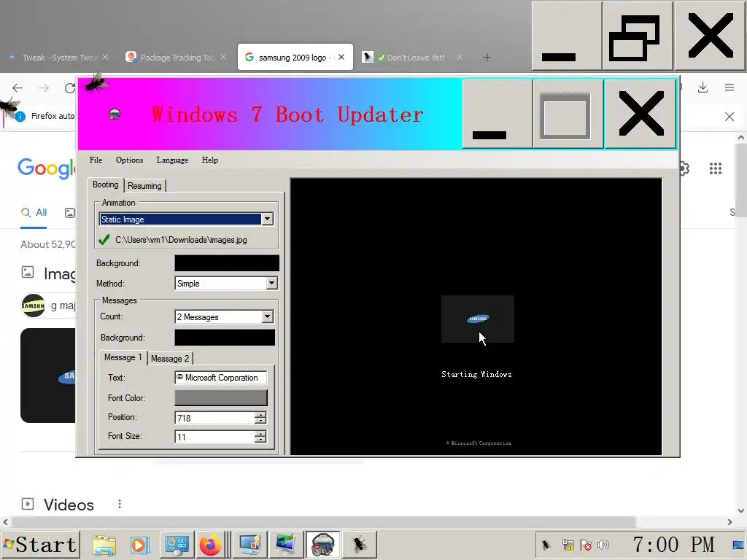This screenshot has width=747, height=560.
Task: Click the Boot Updater title bar app icon
Action: tap(115, 114)
